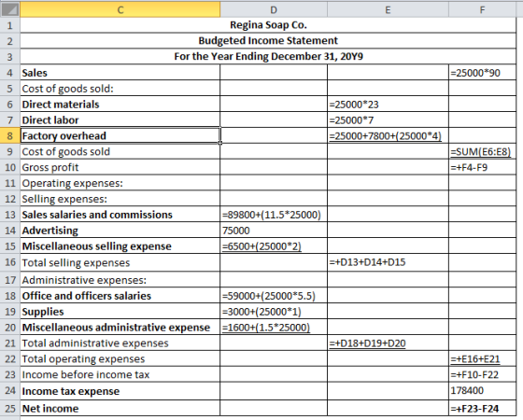Select the 'Gross profit' cell
This screenshot has width=523, height=420.
(120, 167)
